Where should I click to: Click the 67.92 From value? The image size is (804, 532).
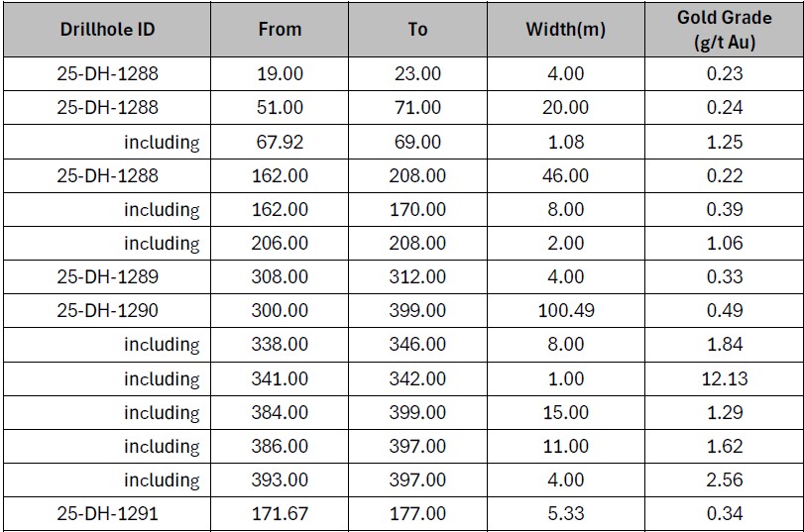tap(280, 142)
